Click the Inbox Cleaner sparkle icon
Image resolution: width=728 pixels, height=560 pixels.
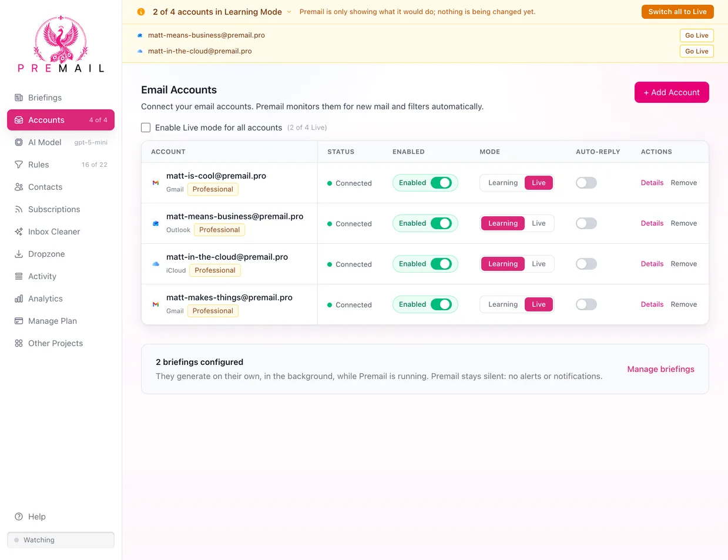click(19, 232)
